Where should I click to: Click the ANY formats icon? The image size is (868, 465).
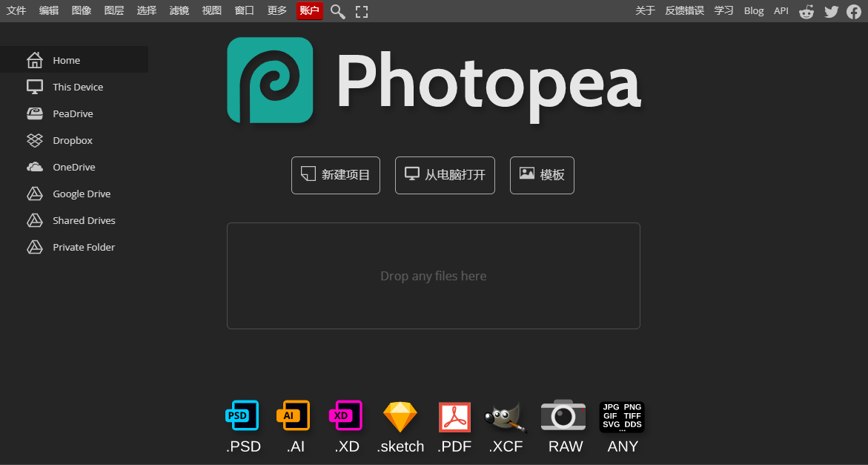622,417
